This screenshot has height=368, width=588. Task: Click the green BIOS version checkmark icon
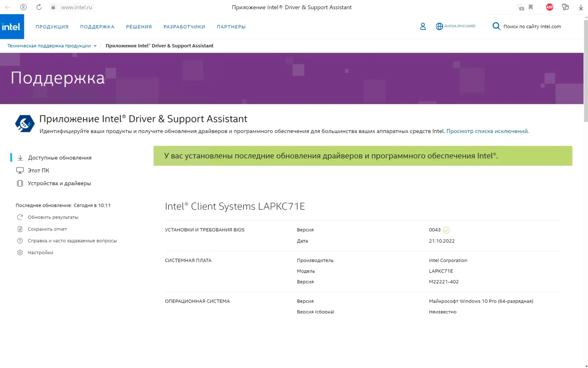[x=446, y=230]
